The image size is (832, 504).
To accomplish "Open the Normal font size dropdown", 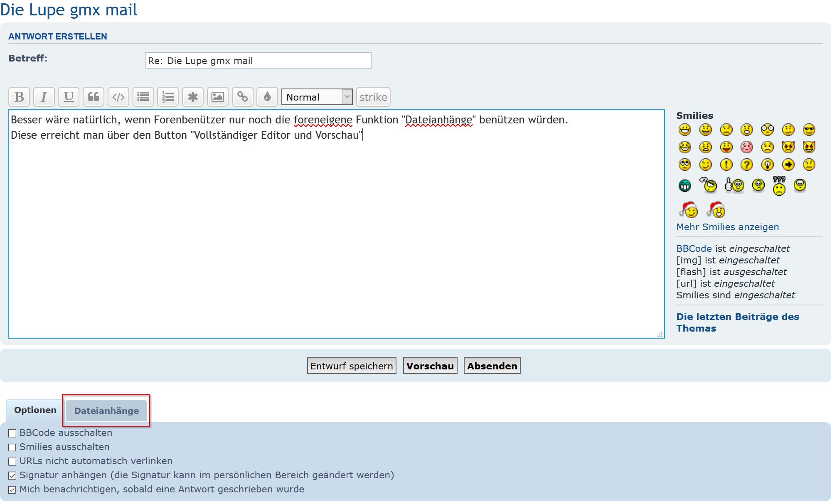I will pyautogui.click(x=317, y=97).
